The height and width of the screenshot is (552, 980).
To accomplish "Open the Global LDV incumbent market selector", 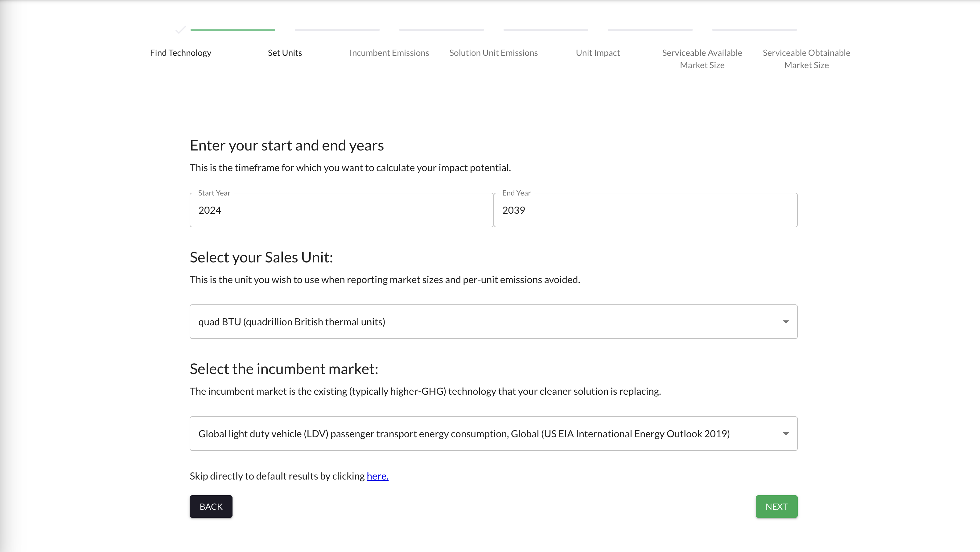I will pos(493,434).
